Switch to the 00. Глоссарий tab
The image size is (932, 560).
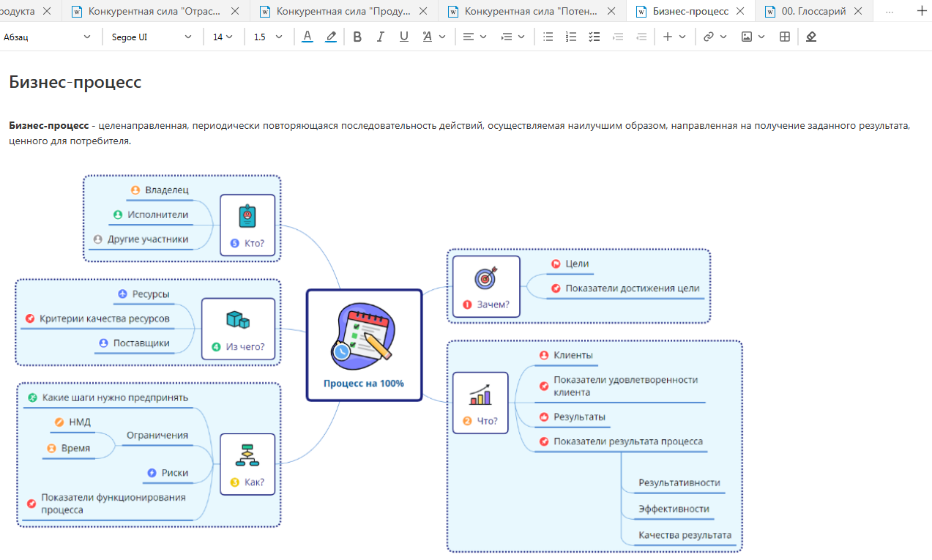click(x=805, y=11)
